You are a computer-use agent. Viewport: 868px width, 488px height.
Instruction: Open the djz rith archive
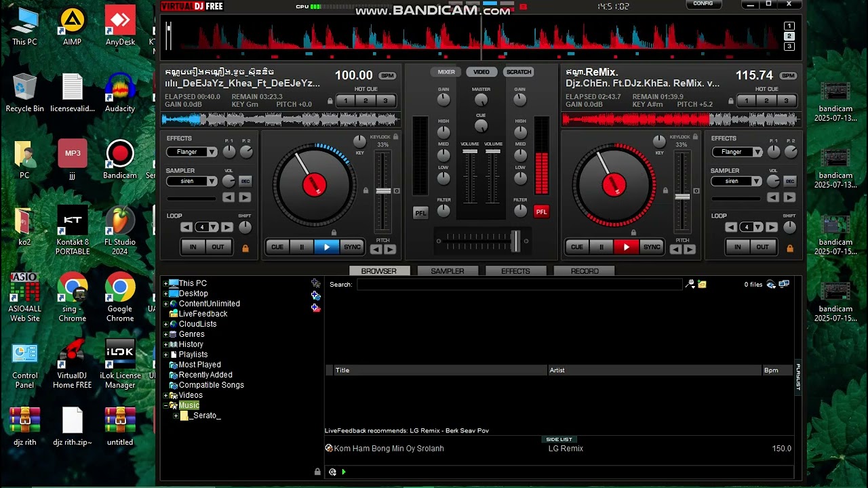click(x=24, y=427)
